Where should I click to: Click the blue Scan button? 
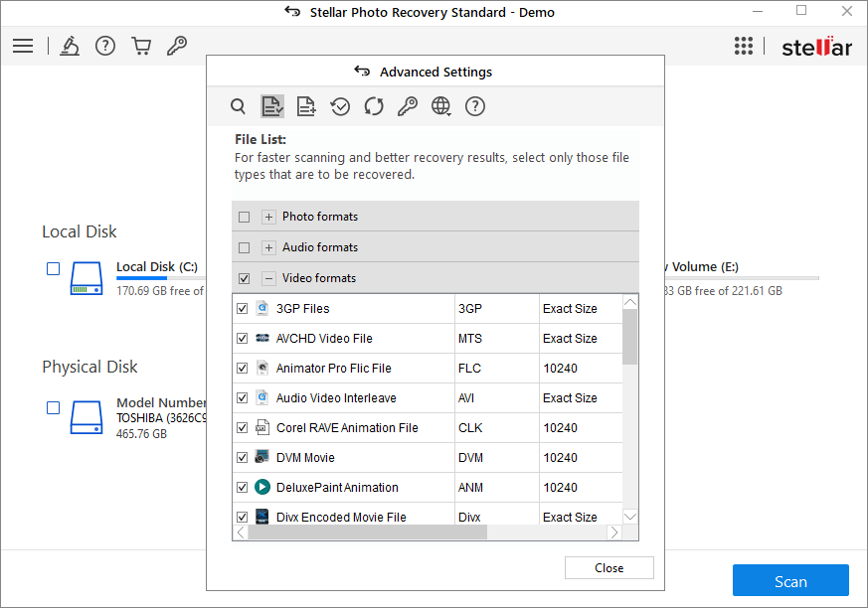[x=790, y=580]
